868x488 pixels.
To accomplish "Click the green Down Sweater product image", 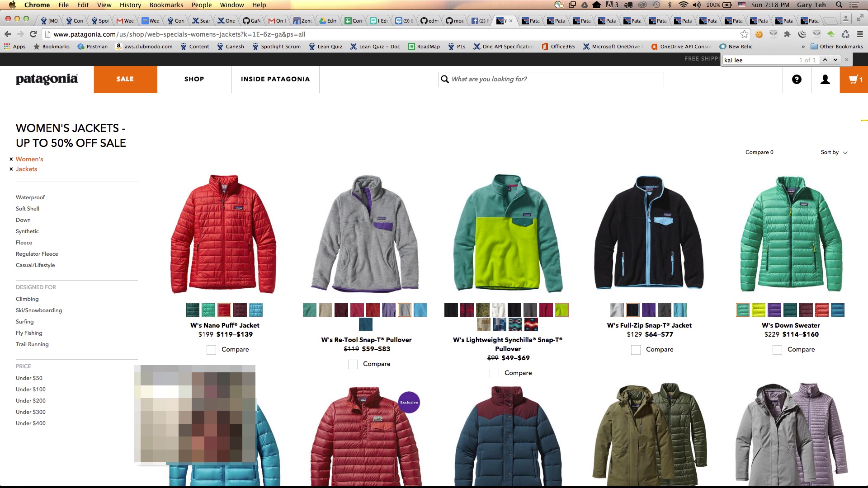I will [791, 234].
